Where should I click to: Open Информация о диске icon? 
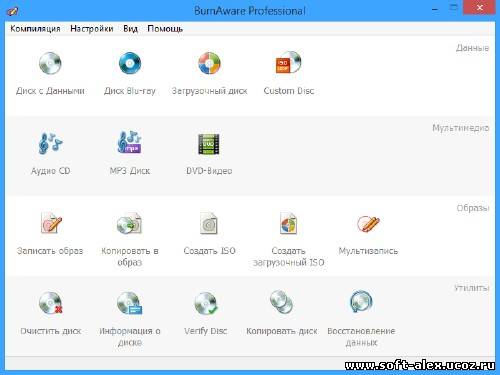pos(130,303)
